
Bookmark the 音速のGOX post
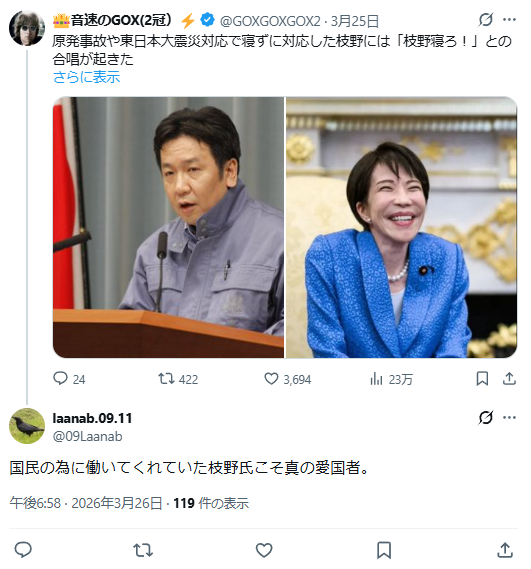pyautogui.click(x=482, y=379)
